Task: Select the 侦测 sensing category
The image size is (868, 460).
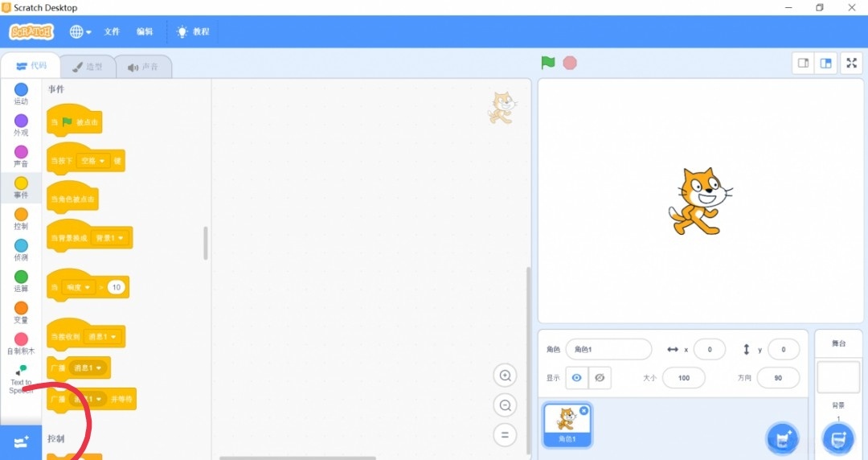Action: coord(21,249)
